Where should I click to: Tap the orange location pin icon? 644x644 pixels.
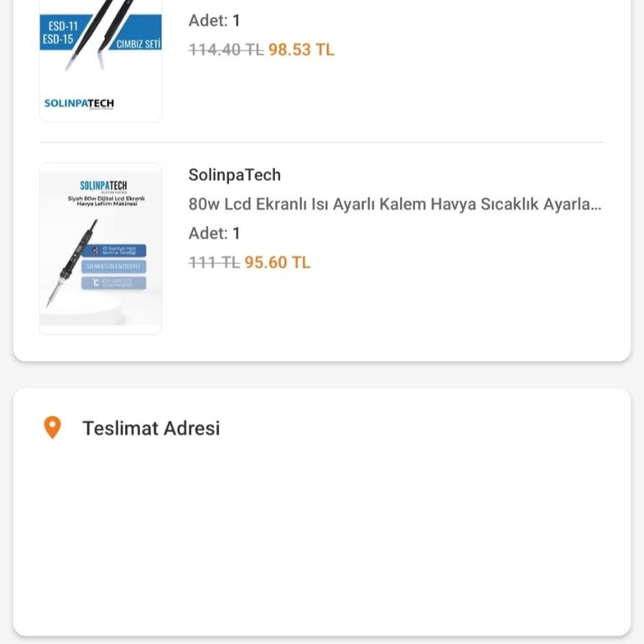(52, 428)
